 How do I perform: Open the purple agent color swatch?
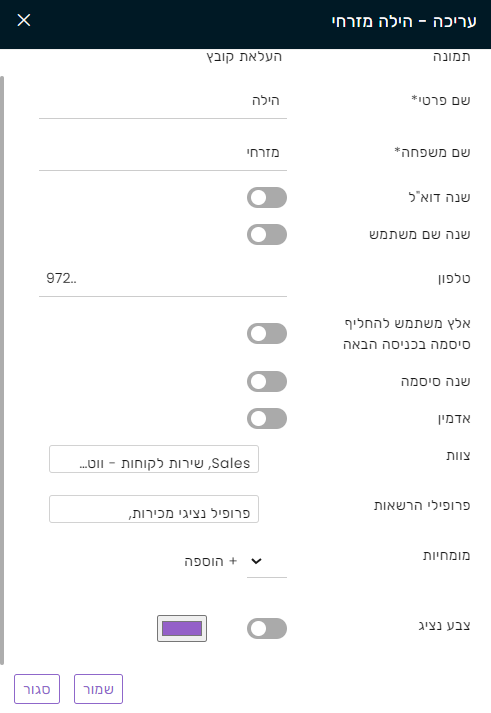[x=182, y=628]
